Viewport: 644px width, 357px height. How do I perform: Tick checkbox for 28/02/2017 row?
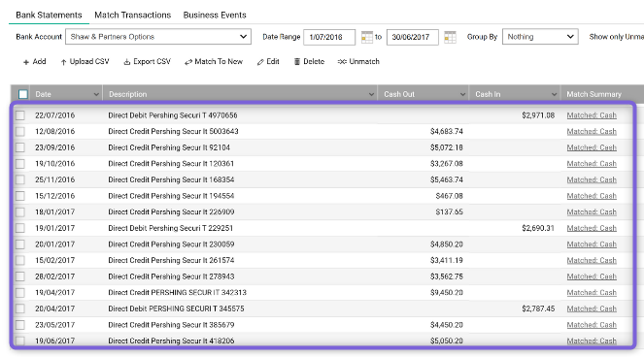[x=20, y=276]
